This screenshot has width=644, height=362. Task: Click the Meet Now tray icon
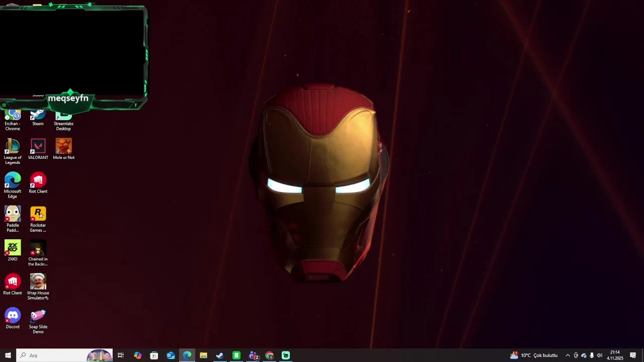(x=576, y=355)
